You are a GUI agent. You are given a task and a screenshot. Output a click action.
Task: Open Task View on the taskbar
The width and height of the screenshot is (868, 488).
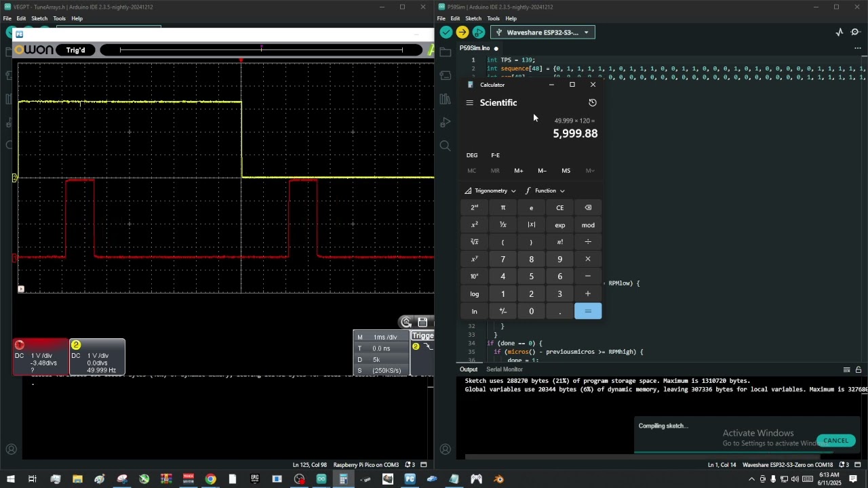[33, 479]
